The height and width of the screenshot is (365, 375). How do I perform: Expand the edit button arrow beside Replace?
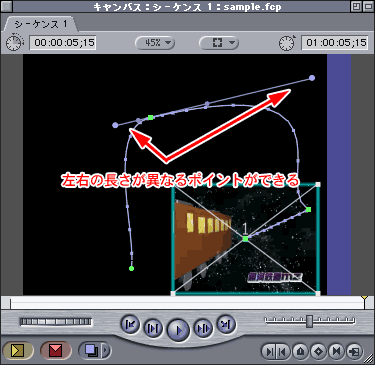tap(106, 350)
